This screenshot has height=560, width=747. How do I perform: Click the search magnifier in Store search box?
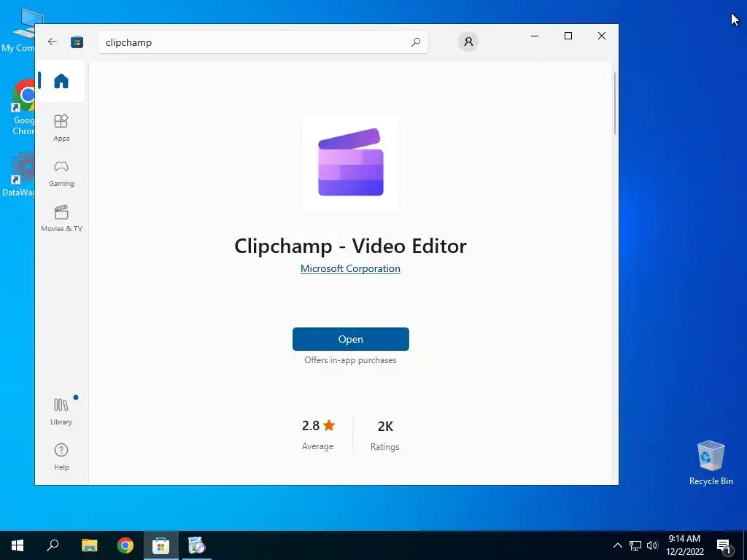tap(415, 42)
